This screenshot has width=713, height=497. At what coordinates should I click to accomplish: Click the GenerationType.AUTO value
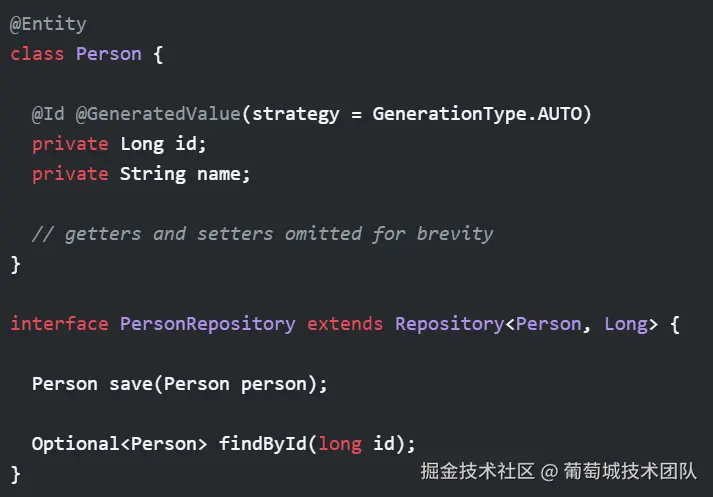(482, 114)
